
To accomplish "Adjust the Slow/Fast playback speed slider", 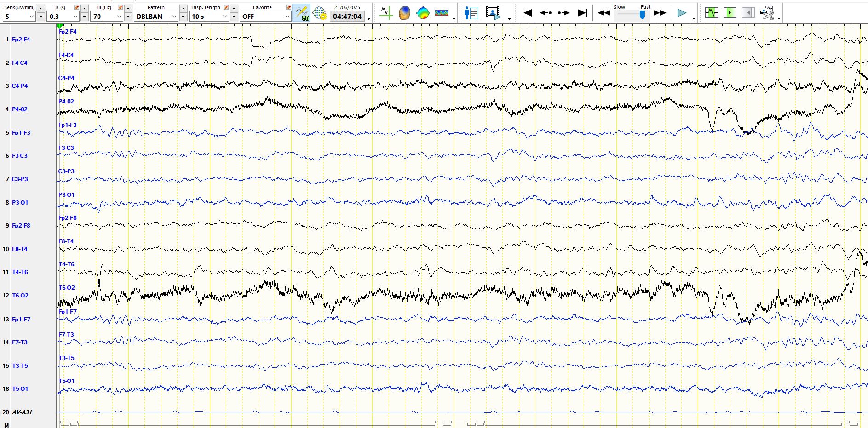I will pyautogui.click(x=642, y=15).
